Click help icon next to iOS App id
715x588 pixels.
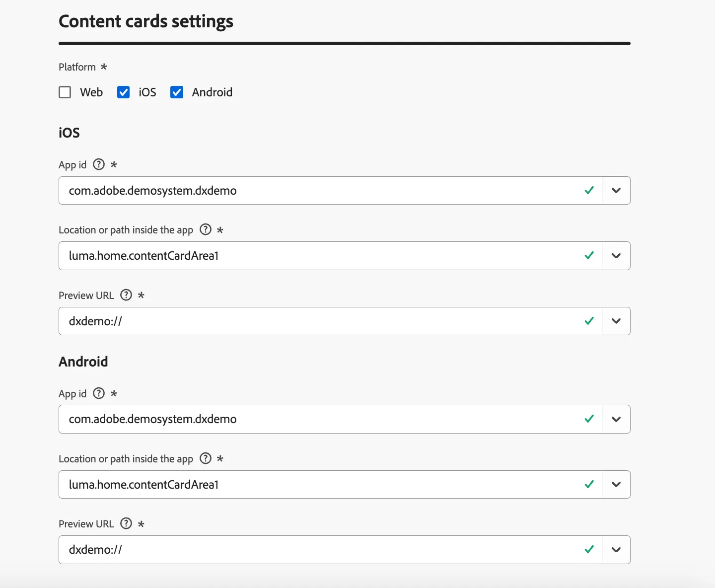click(99, 164)
